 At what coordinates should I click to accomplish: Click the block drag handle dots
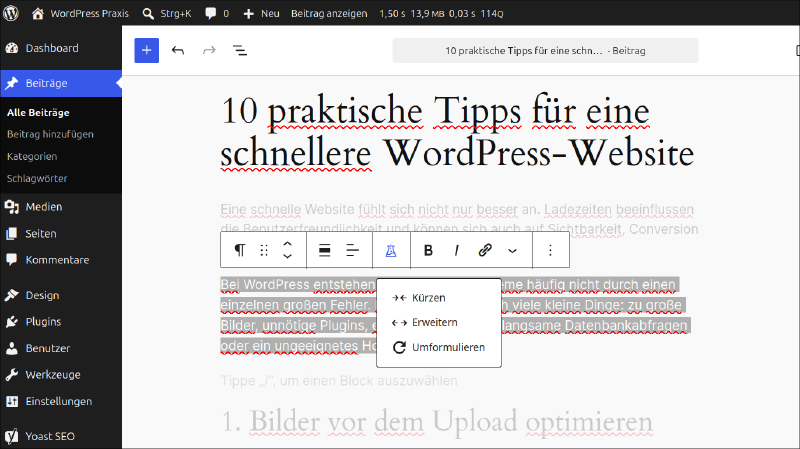[x=264, y=250]
